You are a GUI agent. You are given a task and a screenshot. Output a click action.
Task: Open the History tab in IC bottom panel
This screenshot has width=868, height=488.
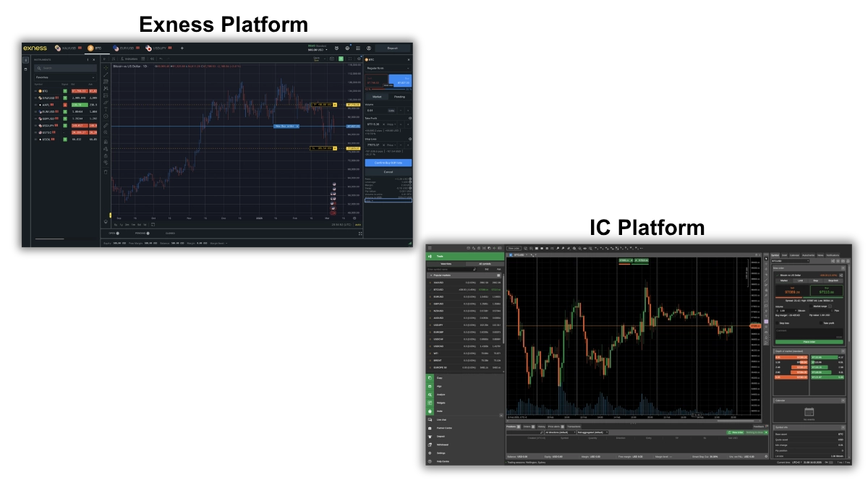pyautogui.click(x=540, y=427)
